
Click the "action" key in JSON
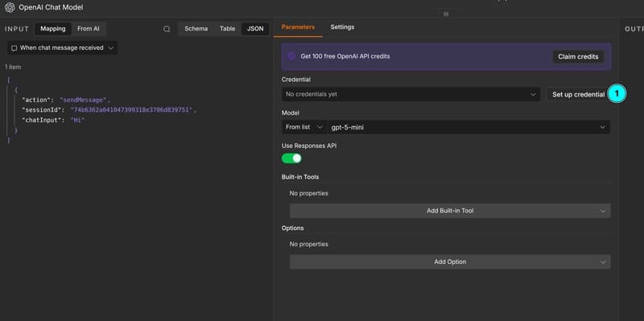(37, 100)
